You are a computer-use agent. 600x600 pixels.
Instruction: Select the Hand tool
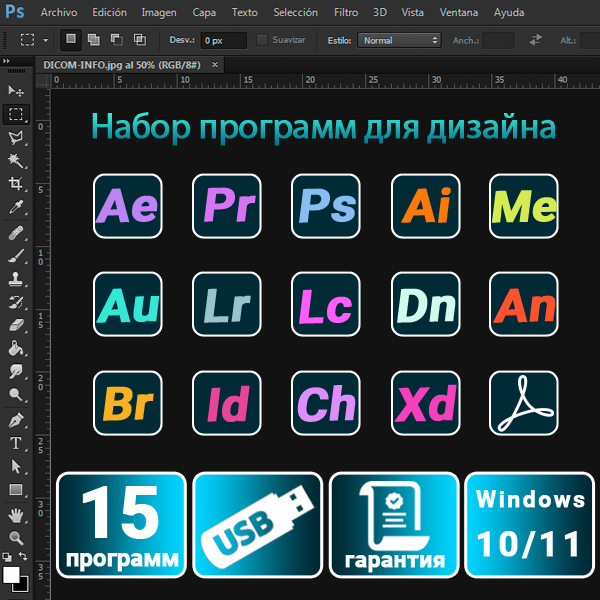point(16,515)
